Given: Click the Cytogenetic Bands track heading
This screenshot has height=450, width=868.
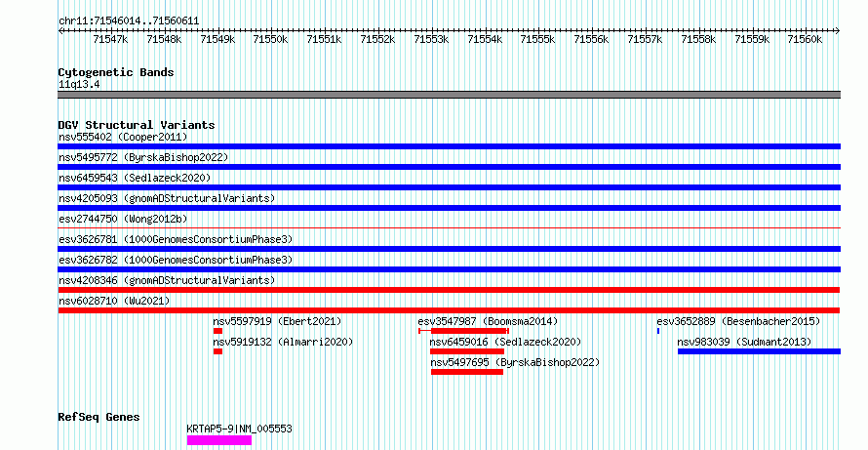Looking at the screenshot, I should tap(116, 72).
